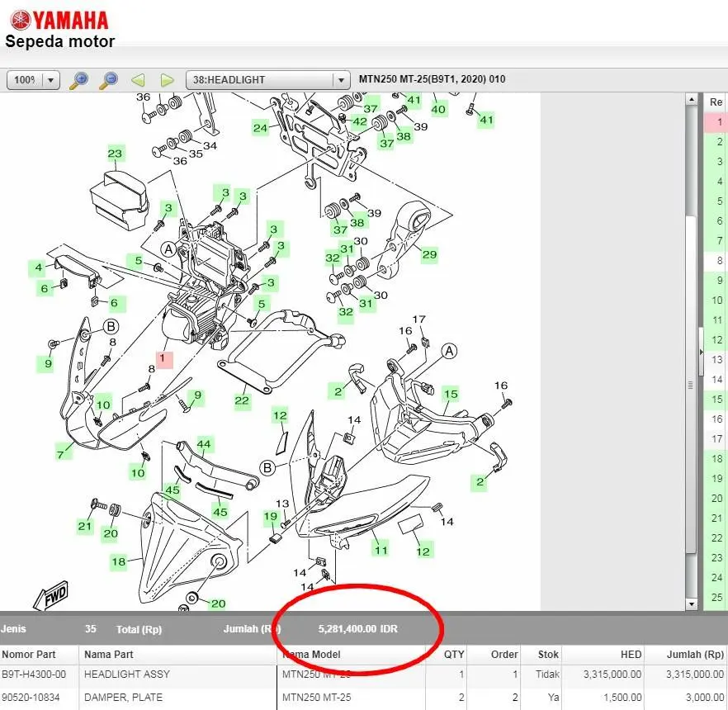Click the scrollbar up arrow

(x=692, y=99)
